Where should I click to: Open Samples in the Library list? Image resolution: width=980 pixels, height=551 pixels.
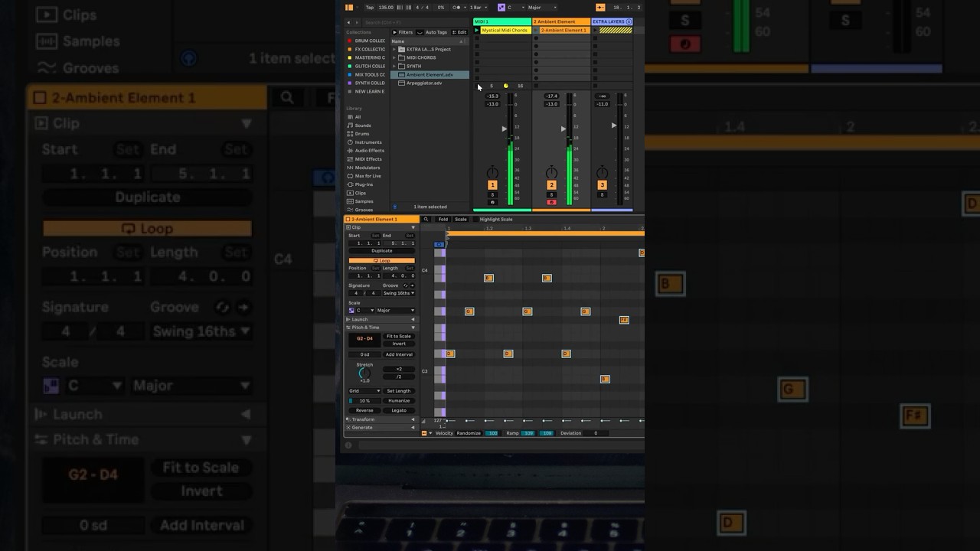pyautogui.click(x=364, y=201)
